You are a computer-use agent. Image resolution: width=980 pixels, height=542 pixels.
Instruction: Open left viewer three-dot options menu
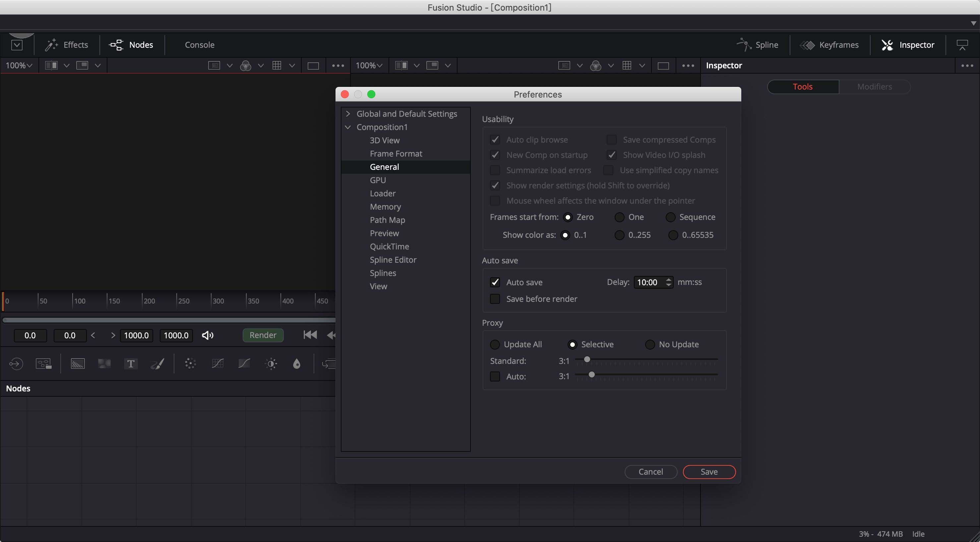click(x=338, y=65)
